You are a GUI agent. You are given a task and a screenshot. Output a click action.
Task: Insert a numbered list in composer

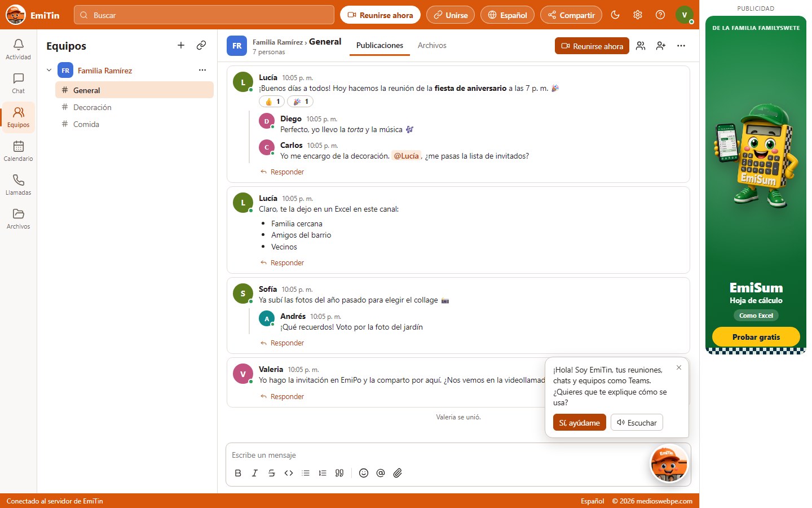[323, 473]
